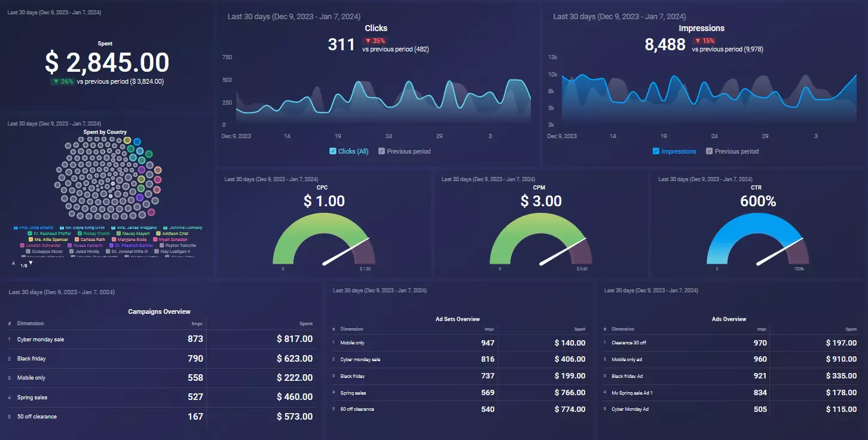Sort Campaigns Overview by Impr. header
This screenshot has width=868, height=440.
(197, 323)
